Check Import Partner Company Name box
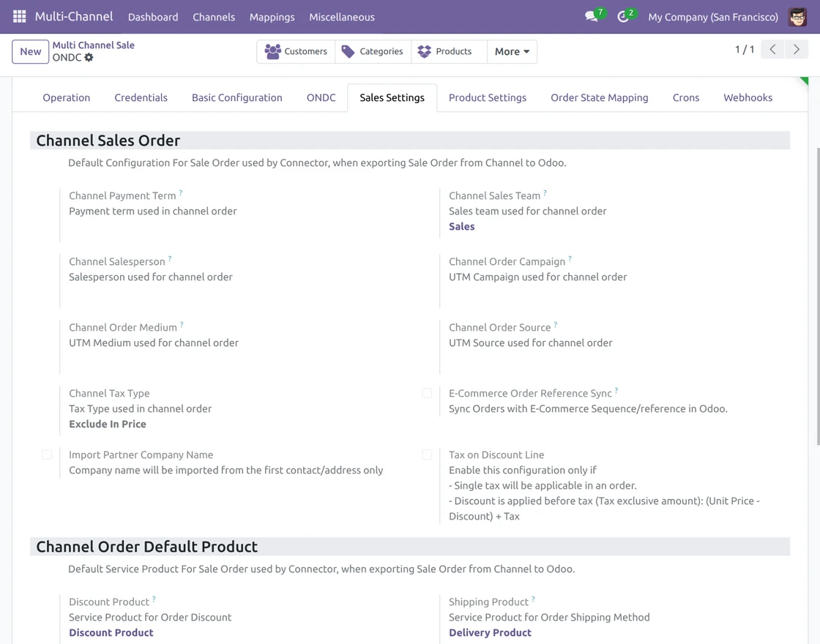 click(x=47, y=454)
